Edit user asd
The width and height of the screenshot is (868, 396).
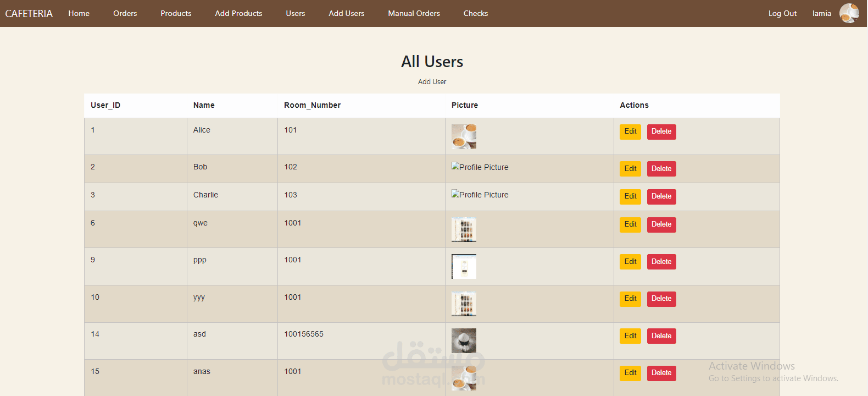click(x=630, y=336)
